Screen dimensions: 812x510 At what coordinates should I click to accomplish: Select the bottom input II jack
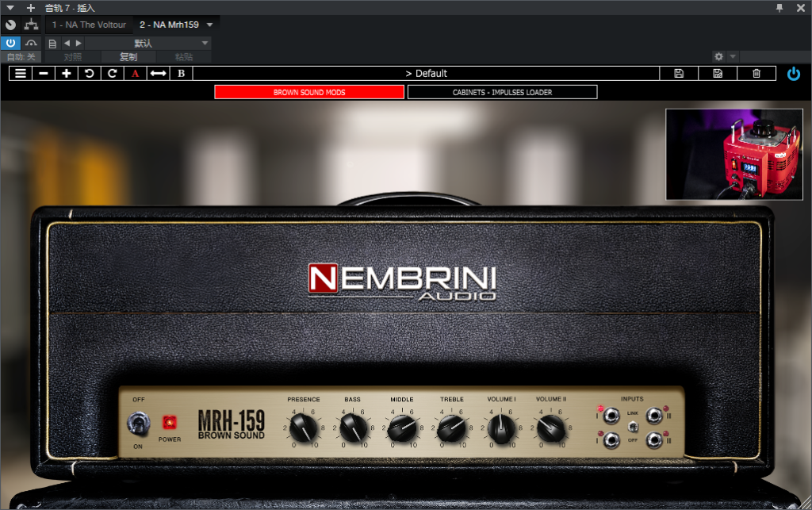pyautogui.click(x=654, y=440)
